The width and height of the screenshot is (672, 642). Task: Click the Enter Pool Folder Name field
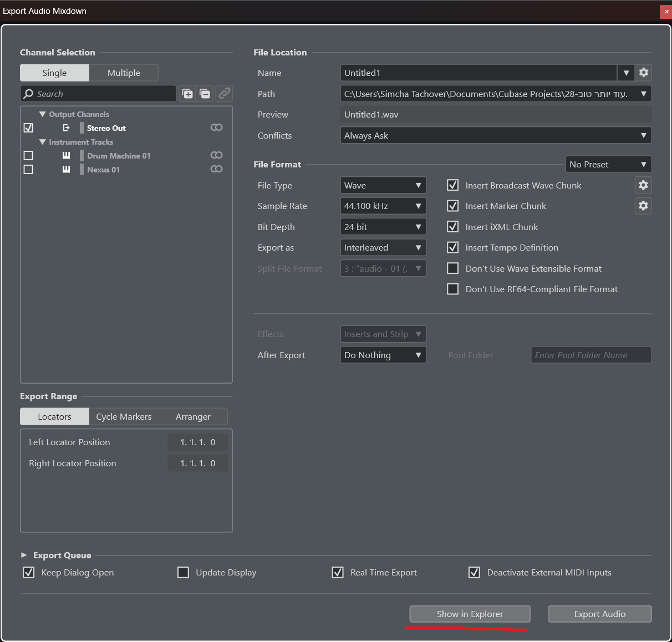tap(591, 355)
